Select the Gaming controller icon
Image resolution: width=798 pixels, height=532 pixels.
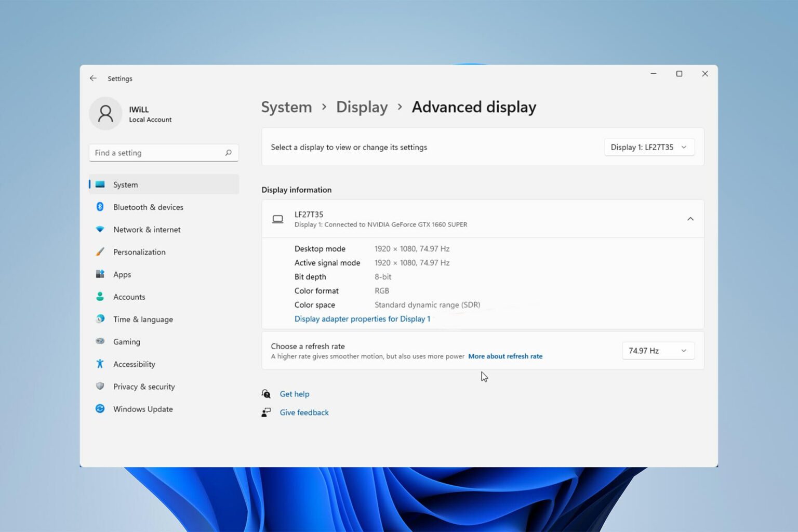[x=100, y=341]
